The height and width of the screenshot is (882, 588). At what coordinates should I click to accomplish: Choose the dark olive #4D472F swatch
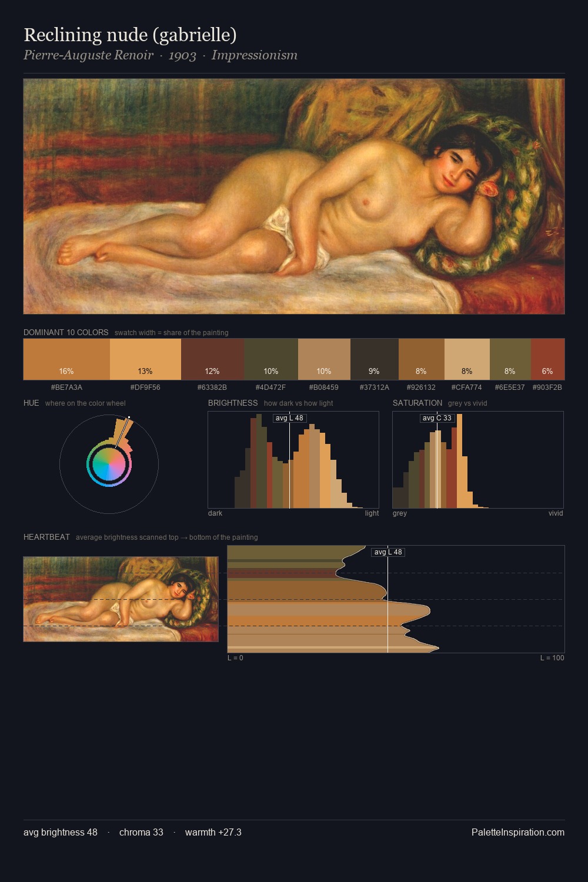pyautogui.click(x=270, y=359)
